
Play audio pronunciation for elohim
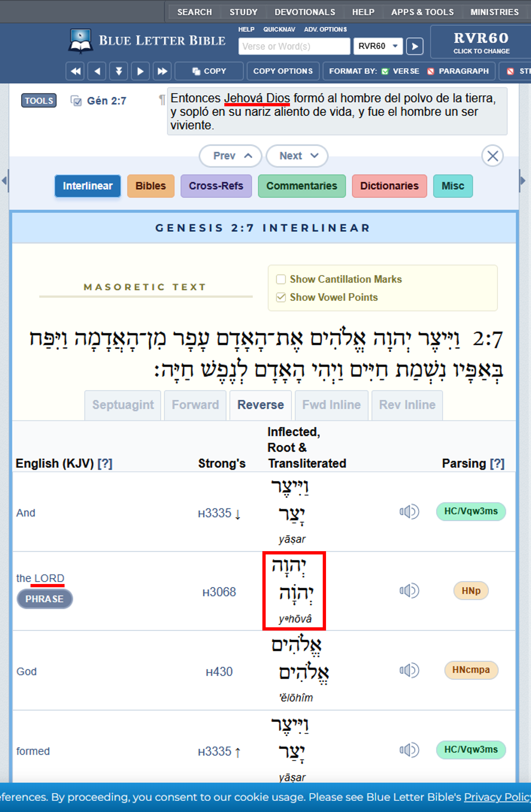coord(409,670)
